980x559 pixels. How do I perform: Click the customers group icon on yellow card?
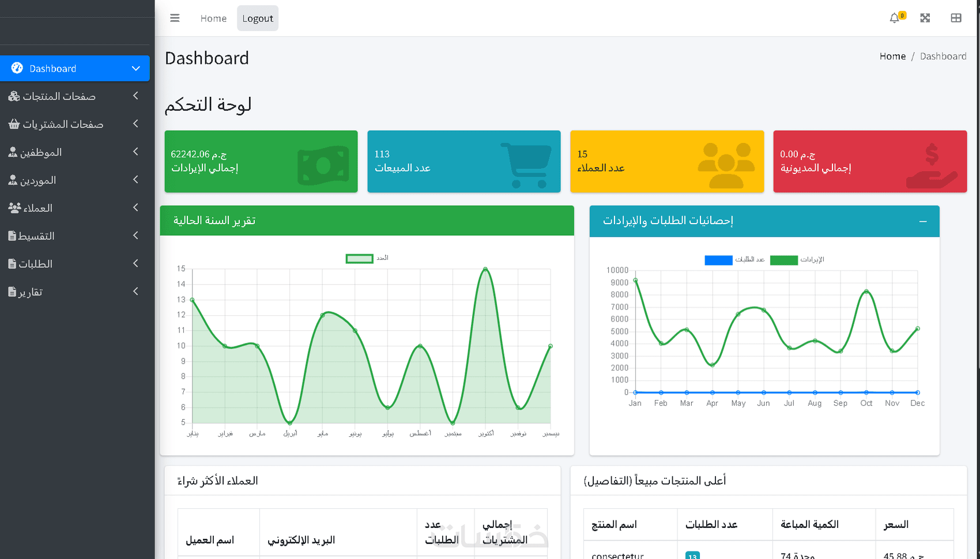tap(726, 165)
